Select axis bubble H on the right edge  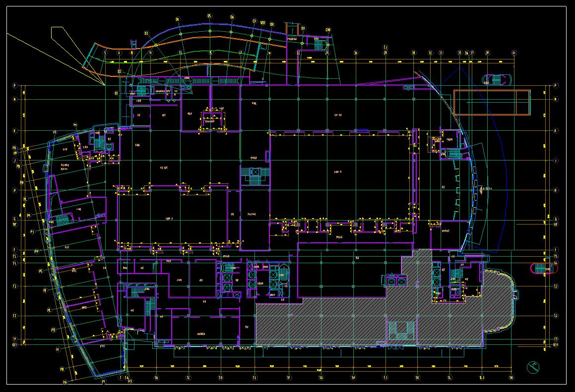[556, 190]
